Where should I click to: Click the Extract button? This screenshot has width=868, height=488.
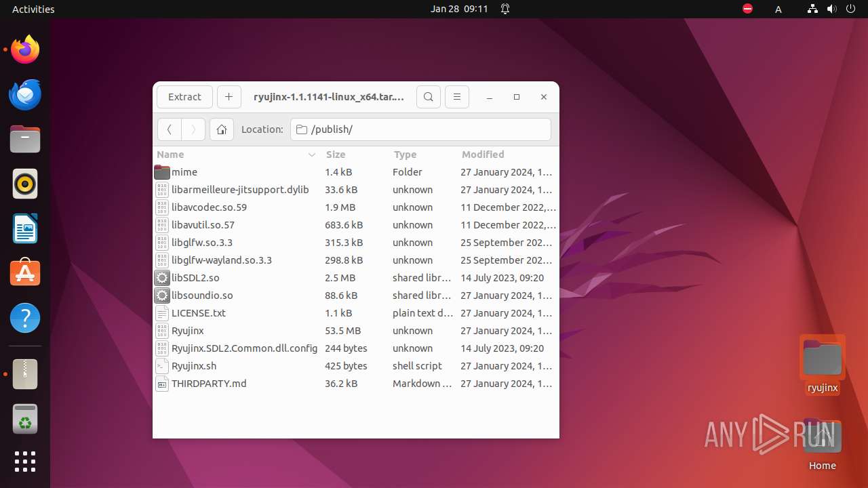184,97
